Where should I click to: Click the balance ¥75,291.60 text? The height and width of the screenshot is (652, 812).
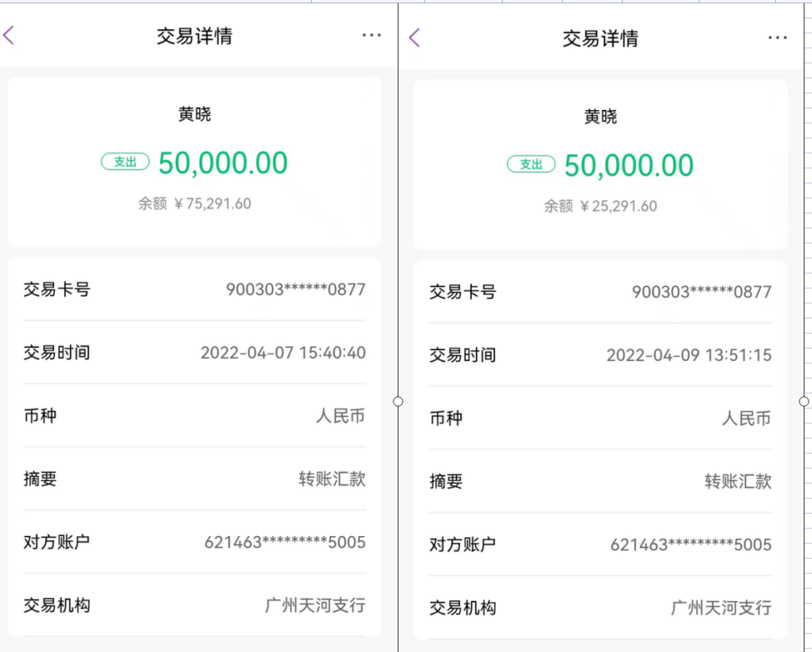click(194, 203)
